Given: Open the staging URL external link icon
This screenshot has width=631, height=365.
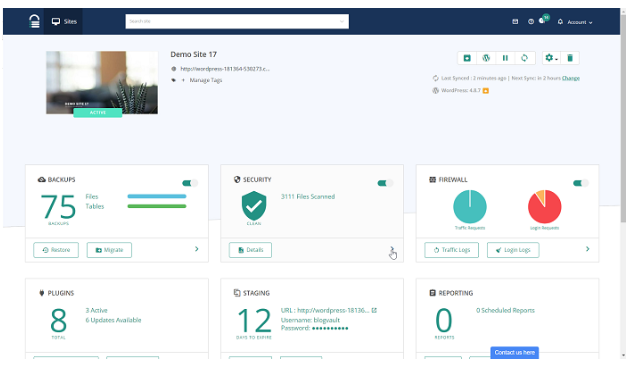Looking at the screenshot, I should [374, 310].
